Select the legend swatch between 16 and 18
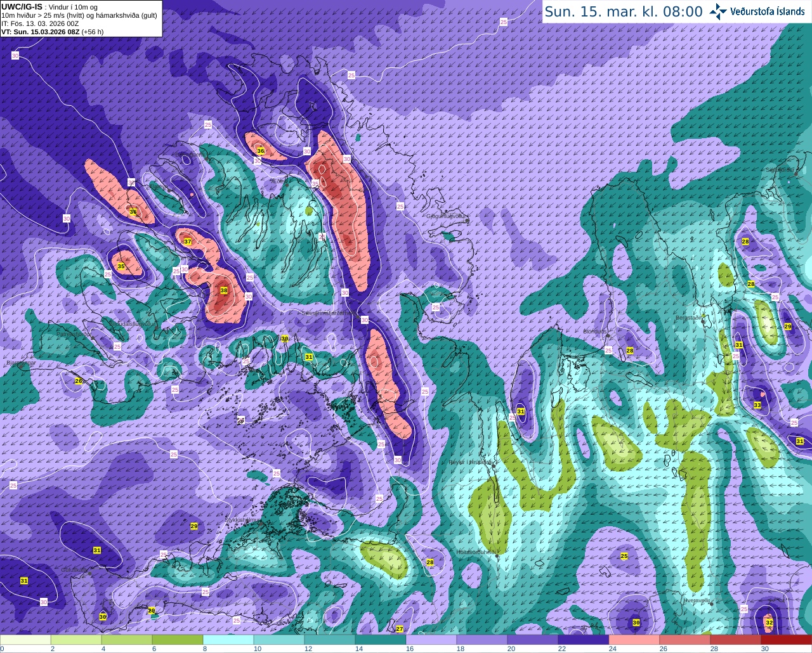Screen dimensions: 812x653 [431, 640]
